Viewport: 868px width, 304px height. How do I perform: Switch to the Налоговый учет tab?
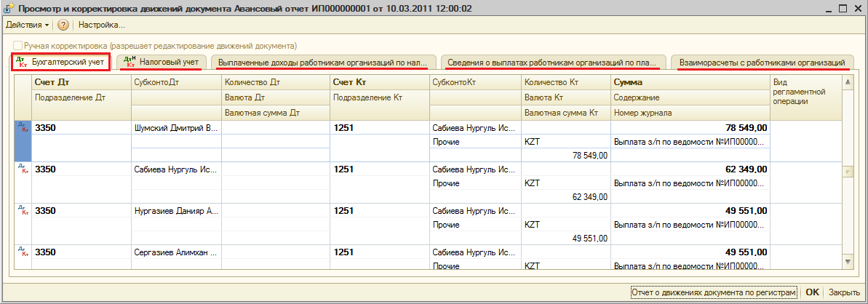point(162,63)
